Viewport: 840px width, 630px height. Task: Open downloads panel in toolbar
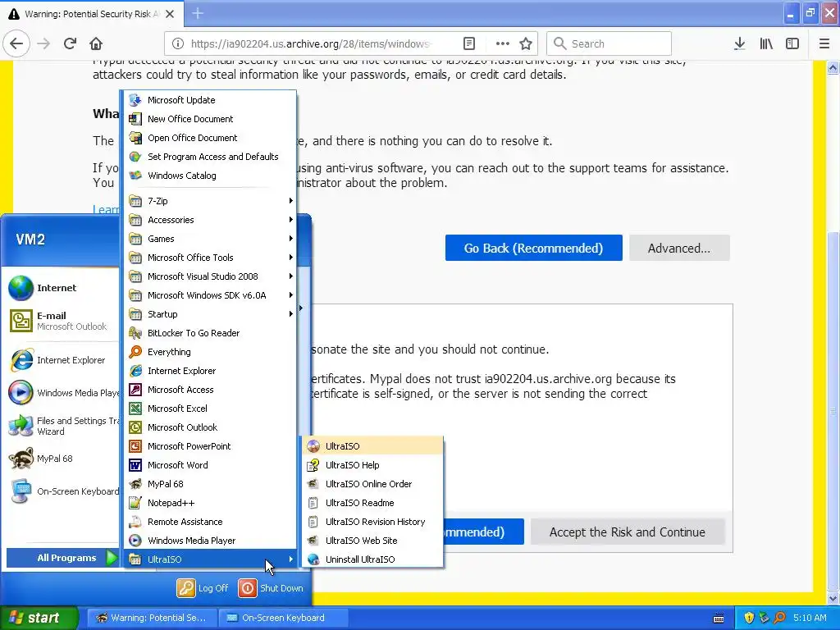coord(739,43)
